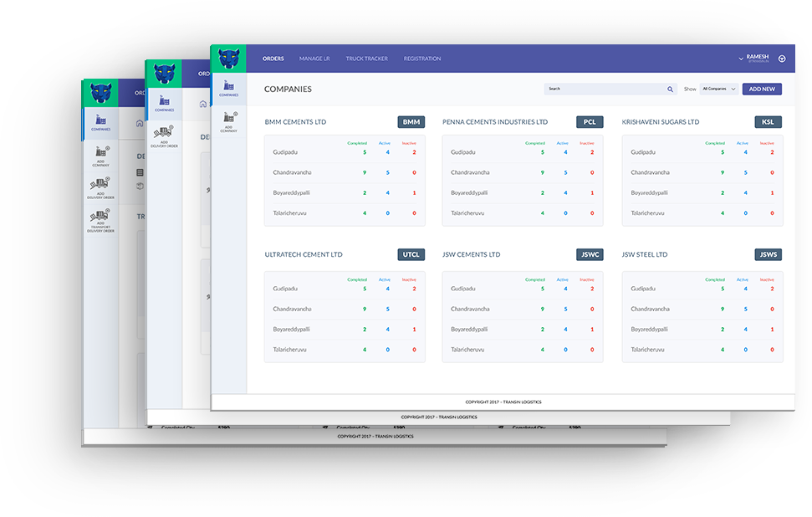Click the Companies page title
The width and height of the screenshot is (812, 517).
tap(288, 90)
